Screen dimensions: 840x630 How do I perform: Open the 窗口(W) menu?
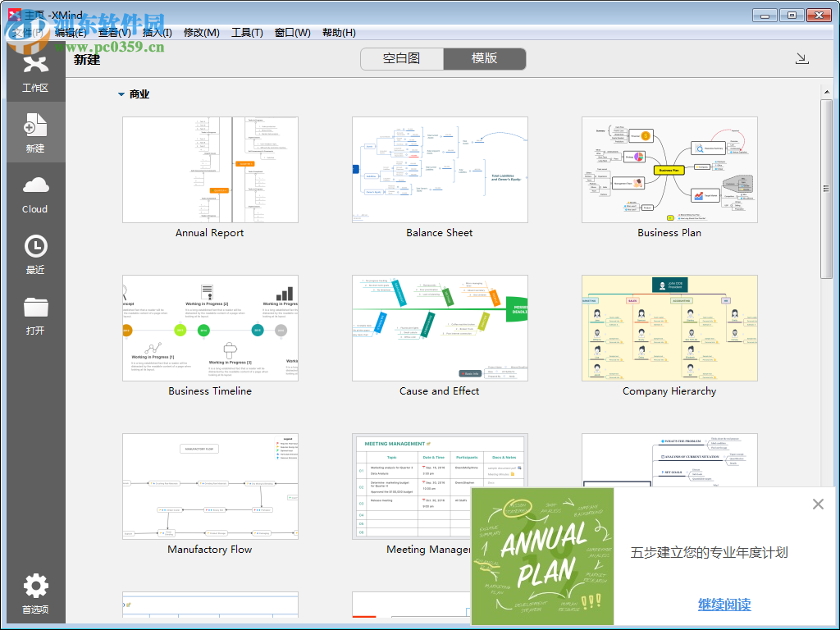(293, 33)
